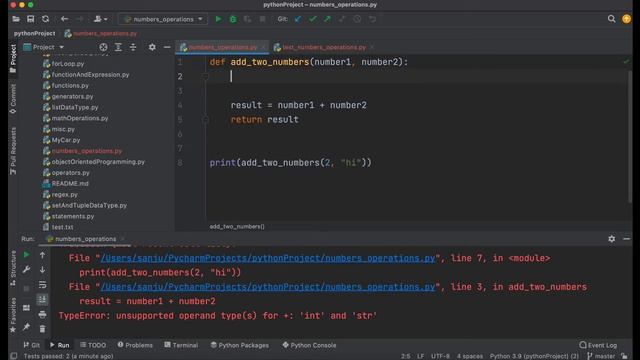Click the Run with Coverage icon

coord(247,19)
